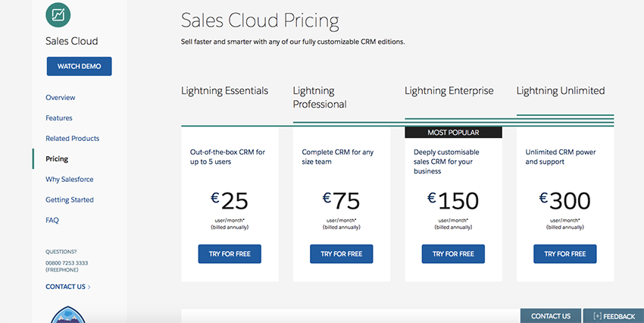Try Lightning Essentials for free

click(x=230, y=254)
